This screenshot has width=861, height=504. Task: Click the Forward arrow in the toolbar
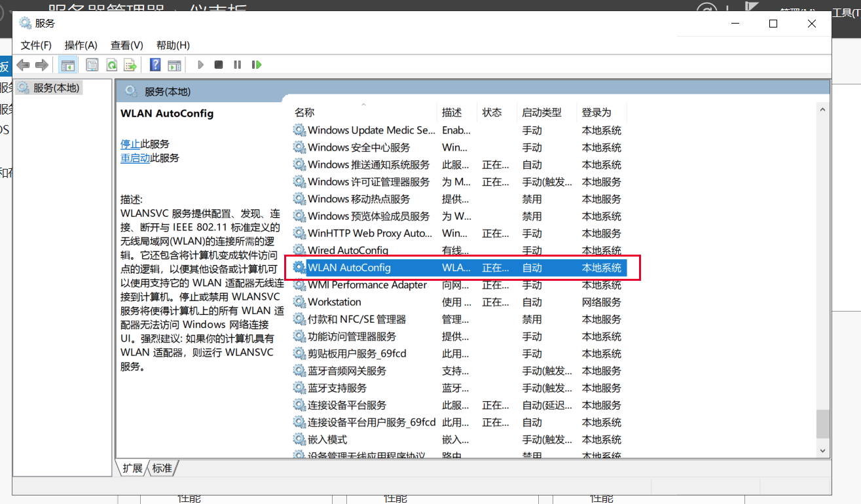(42, 65)
